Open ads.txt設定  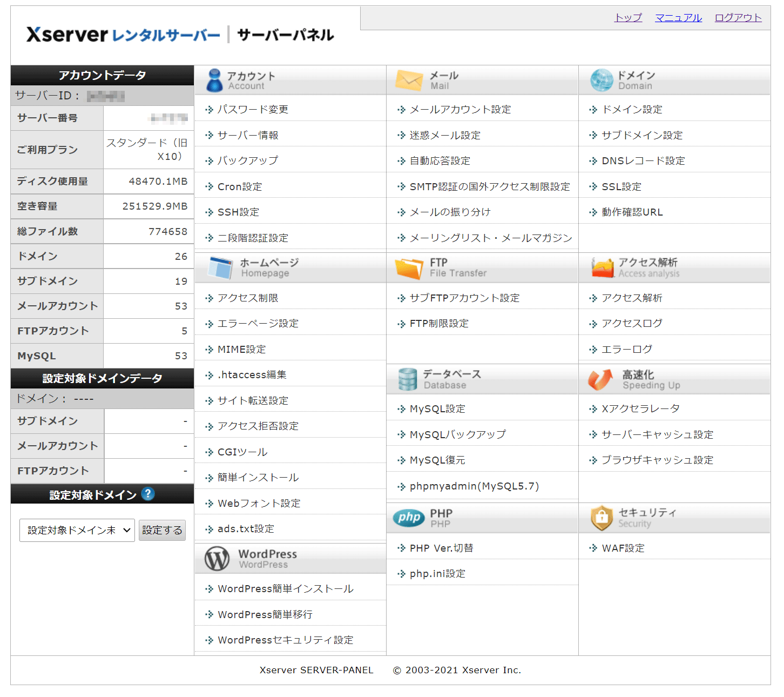click(x=246, y=528)
